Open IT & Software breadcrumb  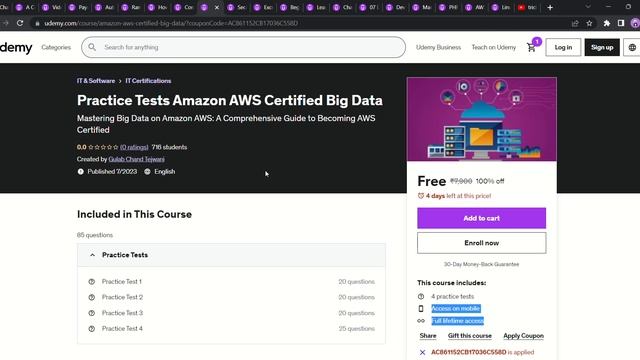click(96, 81)
